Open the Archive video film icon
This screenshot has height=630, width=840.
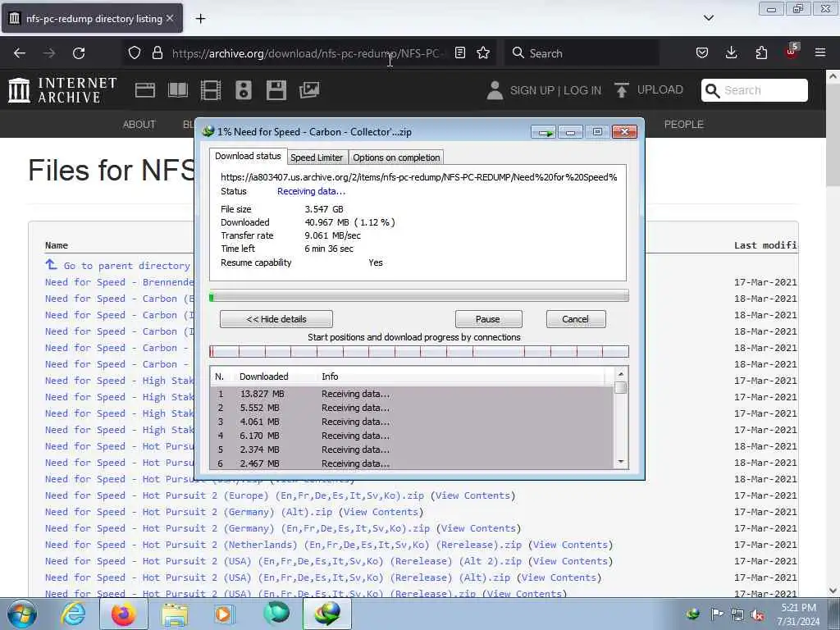(211, 90)
